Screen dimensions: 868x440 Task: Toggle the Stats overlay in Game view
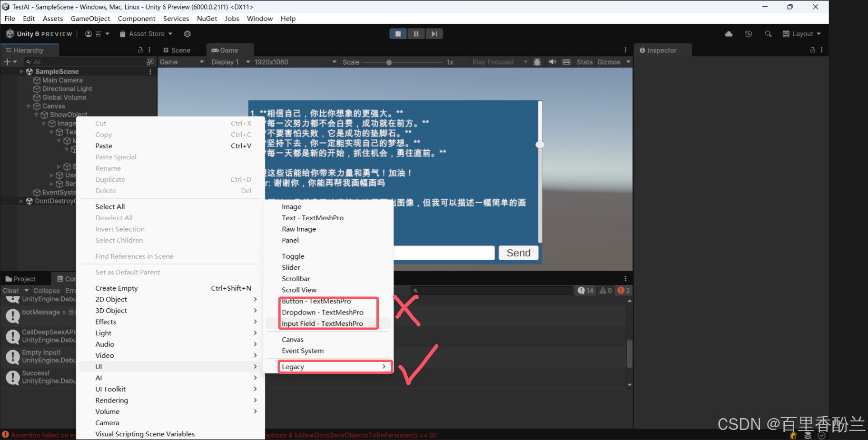pyautogui.click(x=584, y=62)
